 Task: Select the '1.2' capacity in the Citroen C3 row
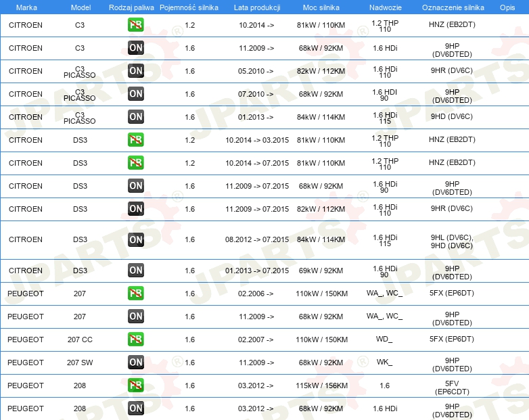189,25
